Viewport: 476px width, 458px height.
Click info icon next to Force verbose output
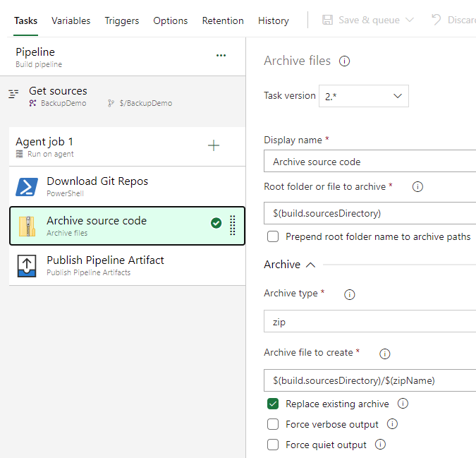[x=393, y=424]
